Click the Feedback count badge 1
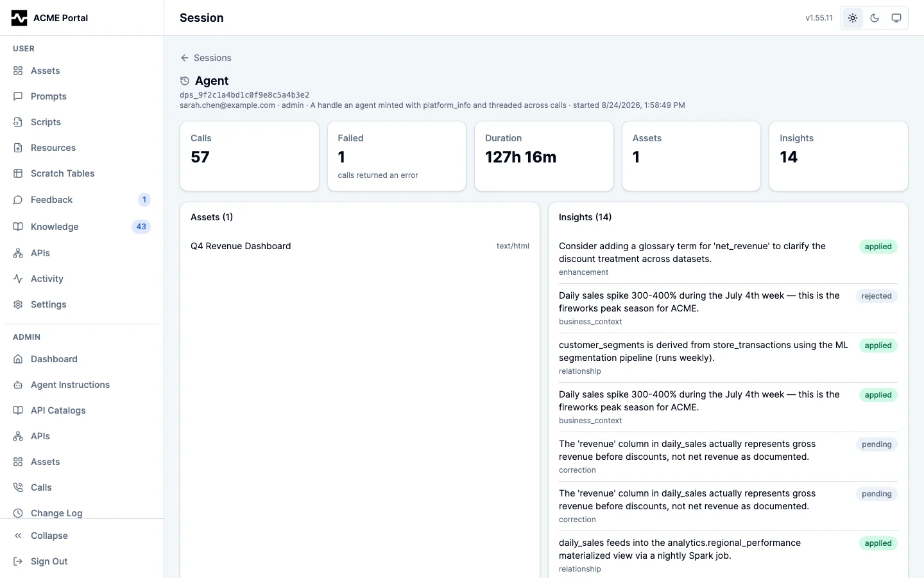The height and width of the screenshot is (578, 924). (144, 200)
